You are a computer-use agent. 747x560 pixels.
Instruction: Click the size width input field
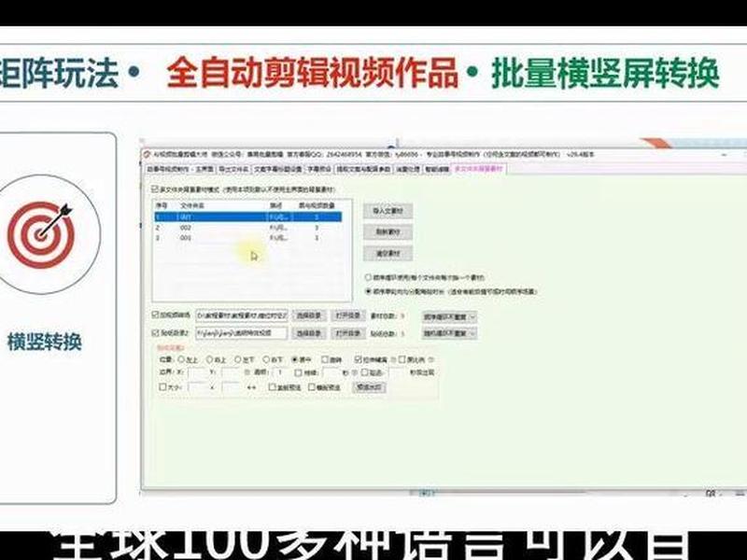[x=197, y=387]
